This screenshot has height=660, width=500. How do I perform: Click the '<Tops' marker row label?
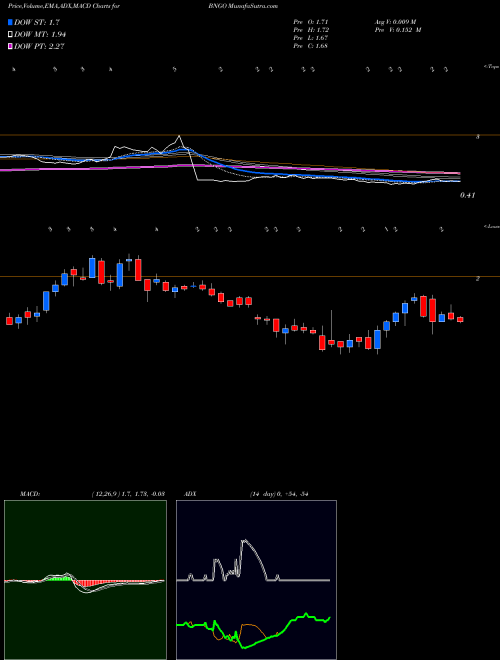[492, 67]
